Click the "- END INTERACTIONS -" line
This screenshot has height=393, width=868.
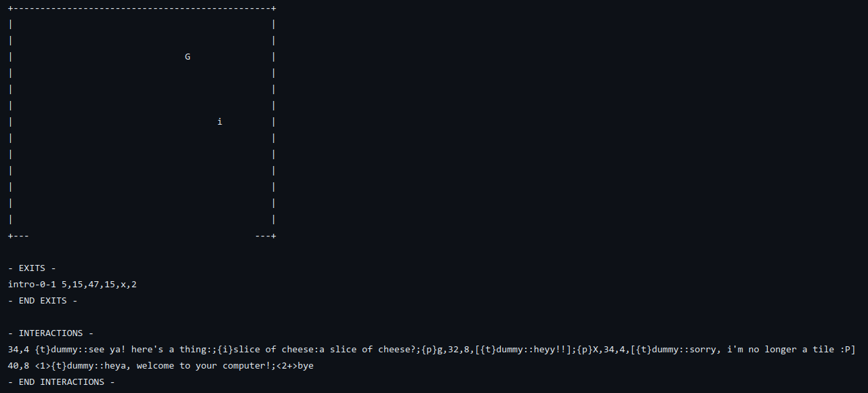pos(61,382)
